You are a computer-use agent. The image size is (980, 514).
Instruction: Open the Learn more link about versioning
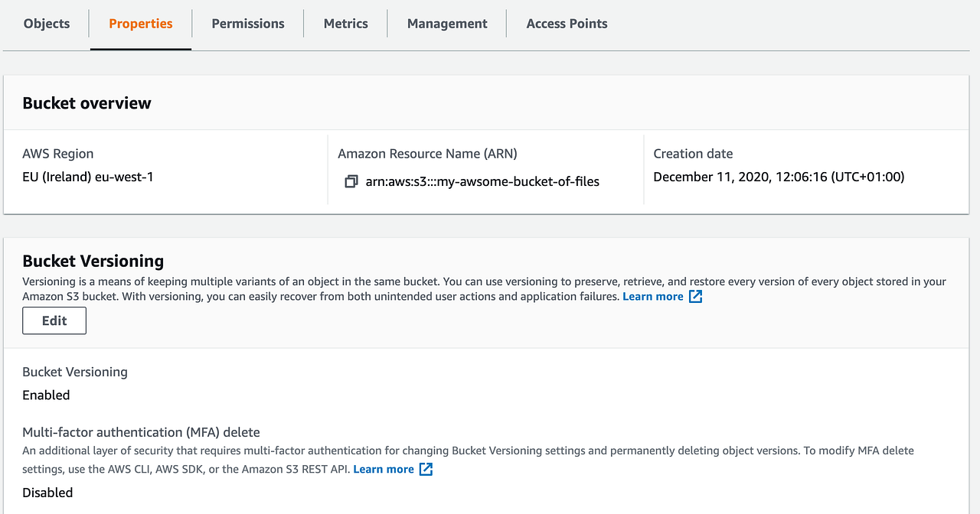click(x=653, y=297)
